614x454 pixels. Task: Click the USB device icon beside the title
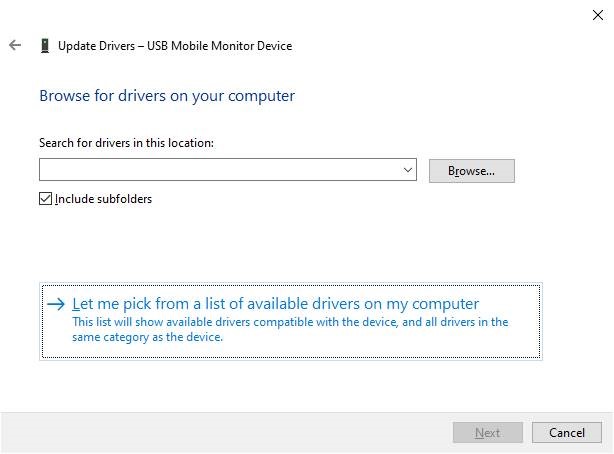(x=44, y=46)
